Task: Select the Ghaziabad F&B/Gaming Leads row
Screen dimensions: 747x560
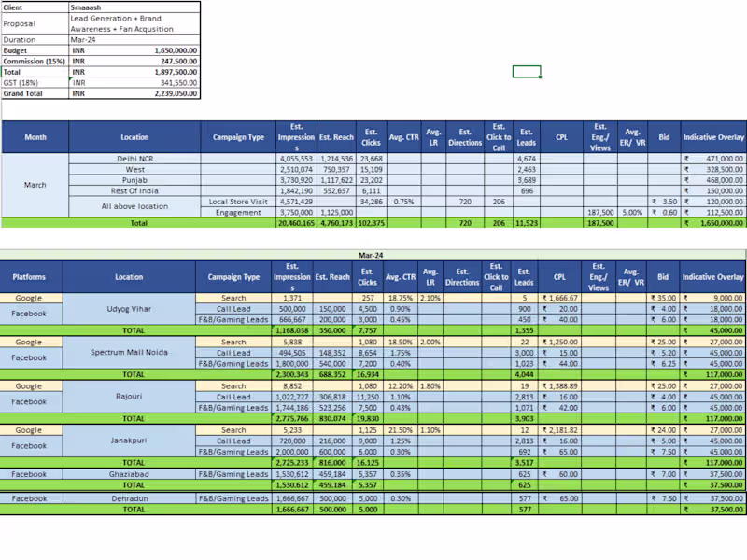Action: [x=233, y=474]
